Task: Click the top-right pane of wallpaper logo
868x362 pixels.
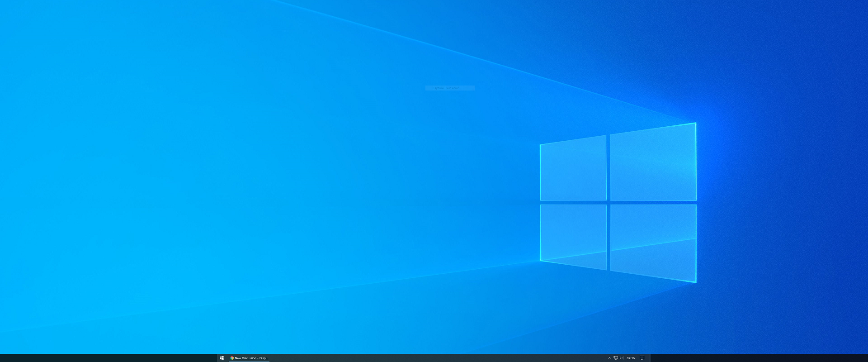Action: pos(653,163)
